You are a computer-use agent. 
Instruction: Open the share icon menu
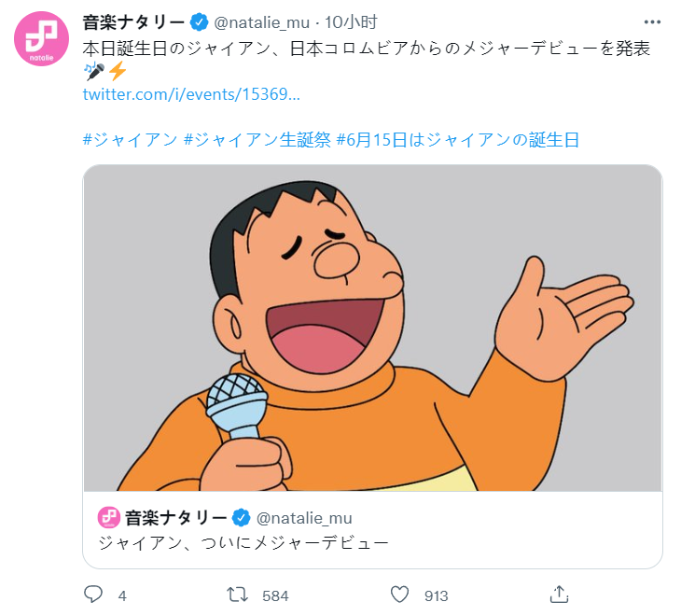pyautogui.click(x=560, y=595)
